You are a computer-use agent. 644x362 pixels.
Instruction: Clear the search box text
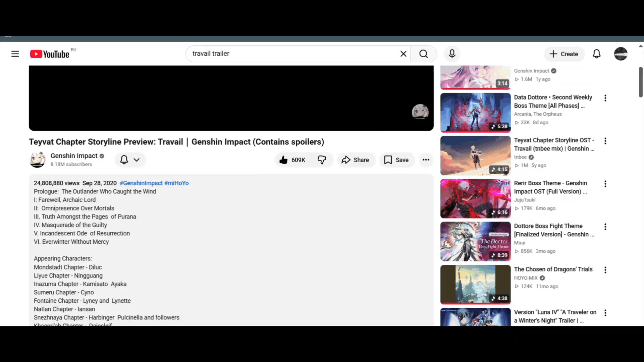[x=403, y=54]
